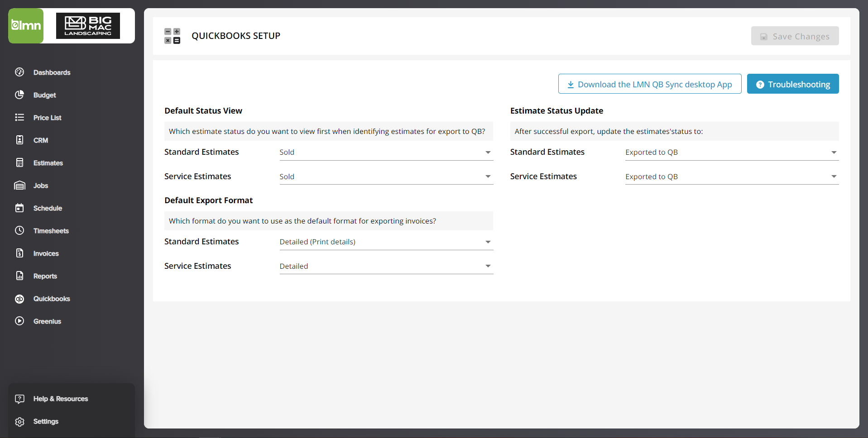Click the Help & Resources question icon
Screen dimensions: 868x438
(19, 399)
